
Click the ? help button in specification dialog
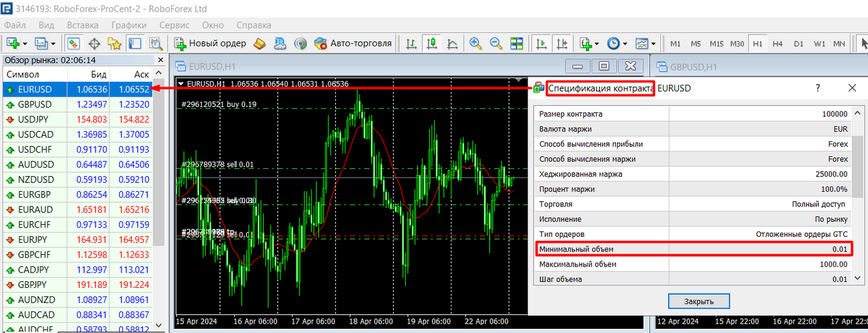click(818, 88)
